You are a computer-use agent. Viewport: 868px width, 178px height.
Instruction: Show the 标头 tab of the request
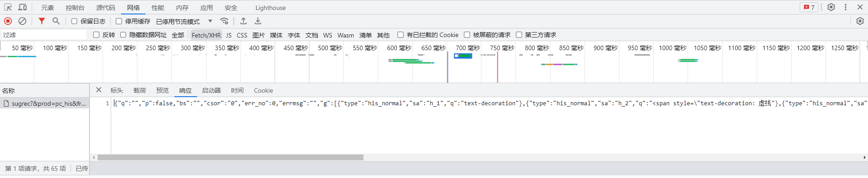point(117,90)
